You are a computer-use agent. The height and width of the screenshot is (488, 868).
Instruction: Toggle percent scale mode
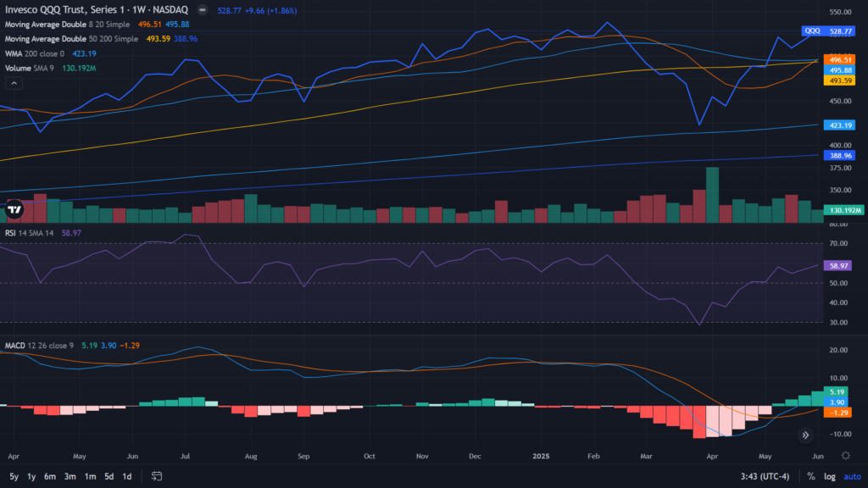pos(811,476)
